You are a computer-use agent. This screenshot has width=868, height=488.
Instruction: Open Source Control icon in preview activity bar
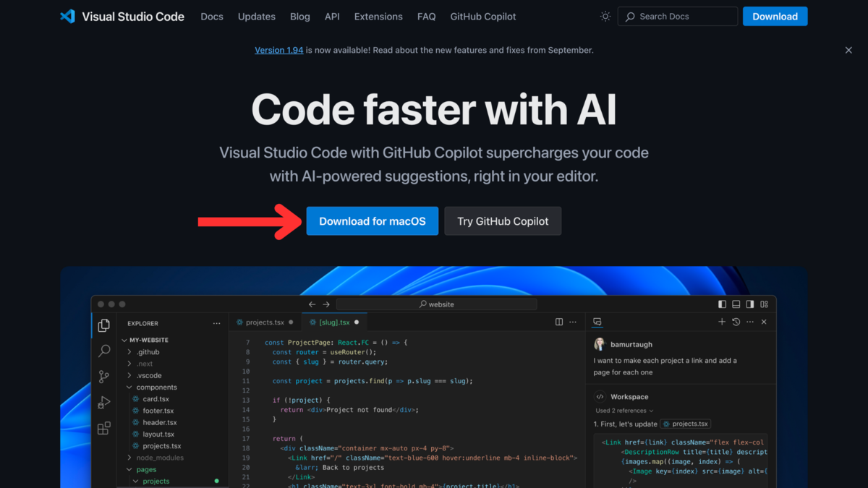(x=104, y=377)
